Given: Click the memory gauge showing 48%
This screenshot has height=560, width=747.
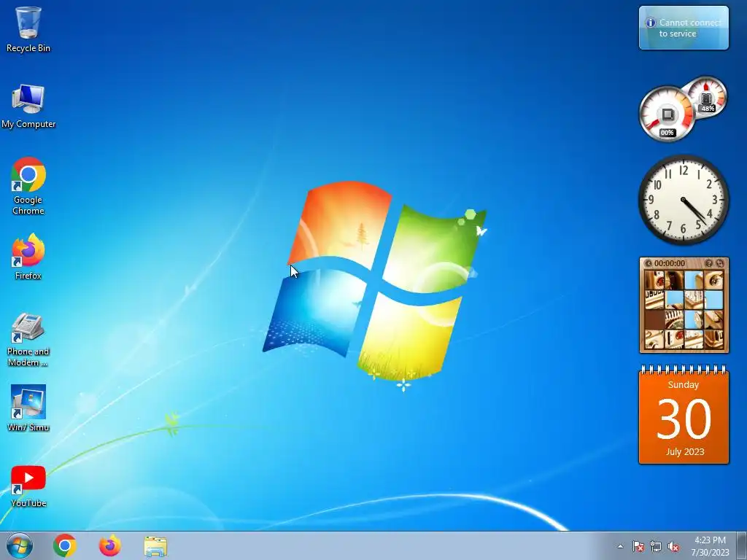Looking at the screenshot, I should pos(707,98).
